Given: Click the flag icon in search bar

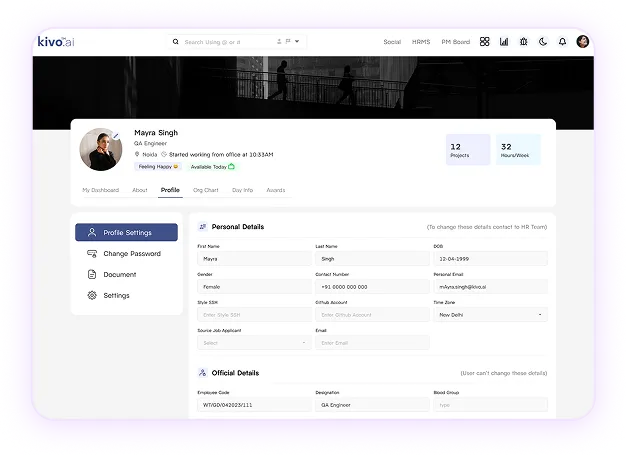Looking at the screenshot, I should (x=288, y=42).
